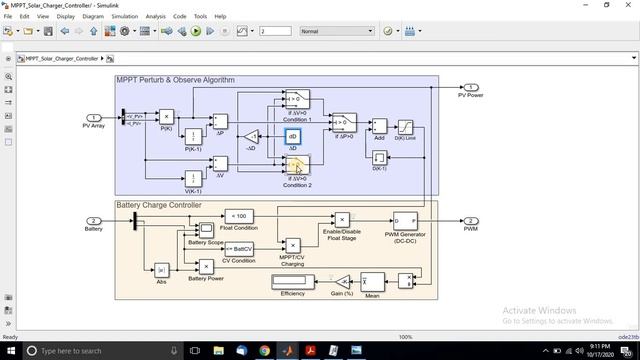The height and width of the screenshot is (360, 640).
Task: Open the Help menu
Action: click(x=220, y=16)
